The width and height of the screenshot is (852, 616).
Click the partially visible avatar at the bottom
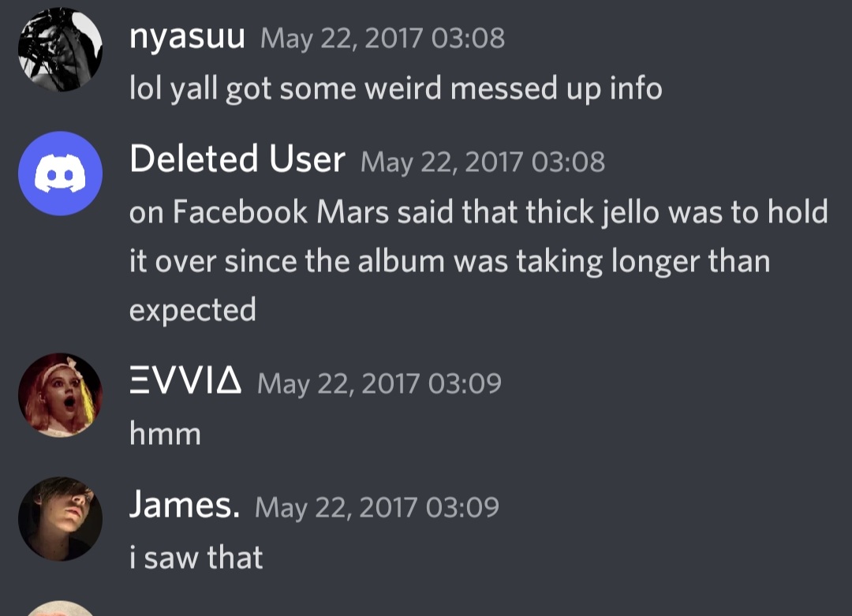click(60, 609)
